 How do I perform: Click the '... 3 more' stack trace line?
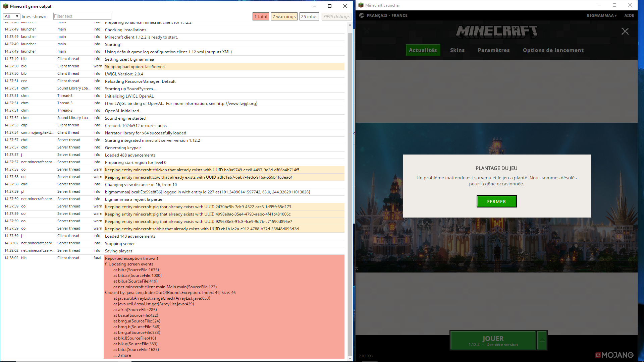[122, 355]
